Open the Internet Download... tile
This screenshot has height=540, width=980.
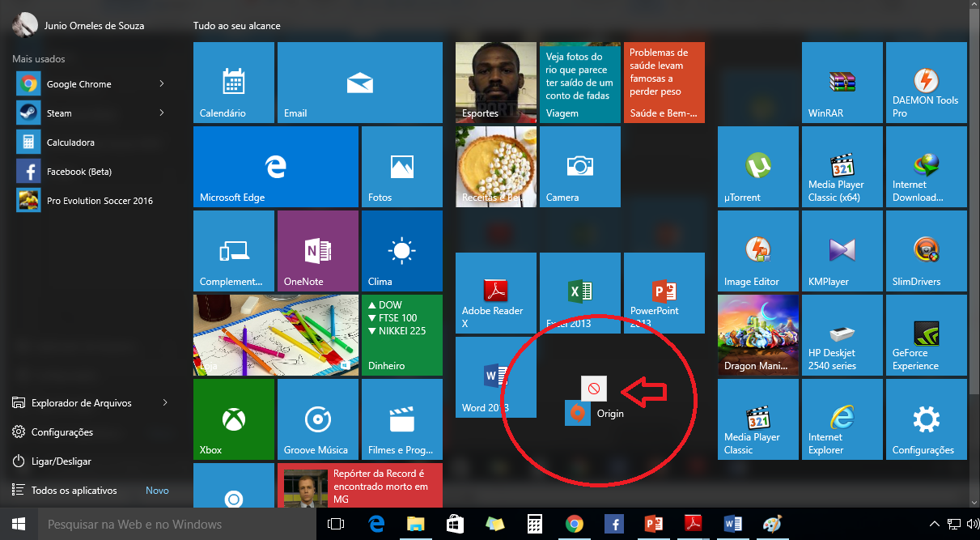coord(927,166)
